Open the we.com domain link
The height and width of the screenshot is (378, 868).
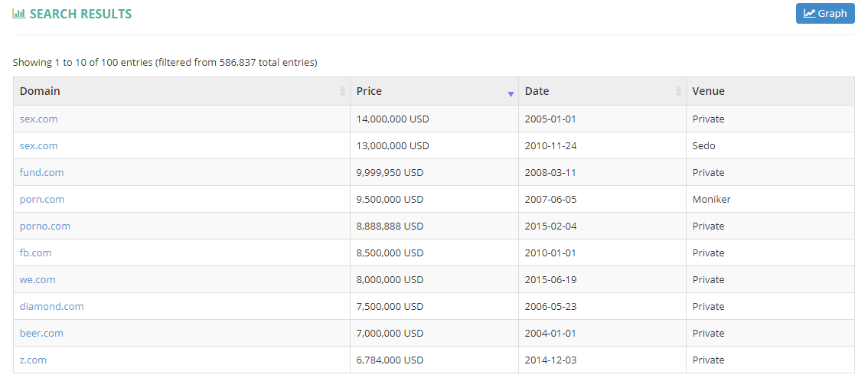[38, 280]
